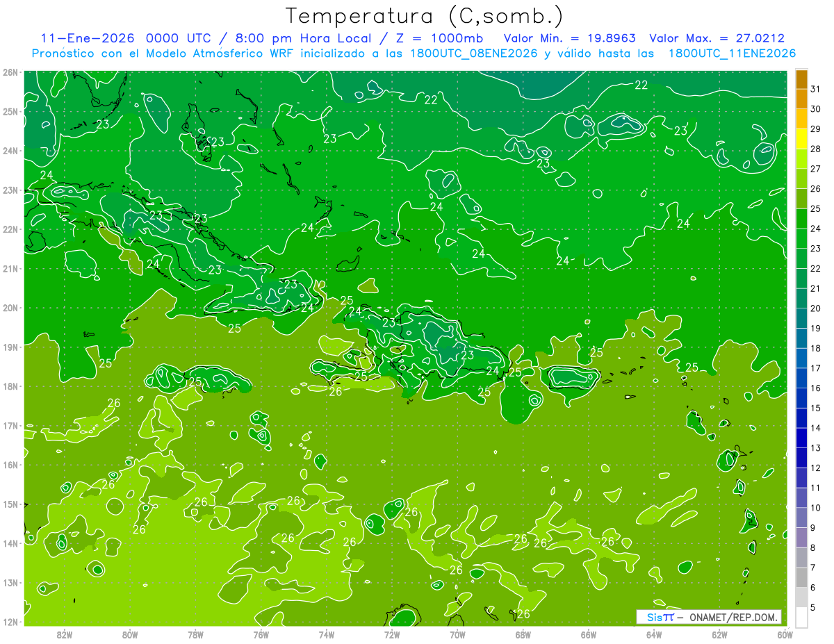Click the color scale label "5"

(x=813, y=607)
